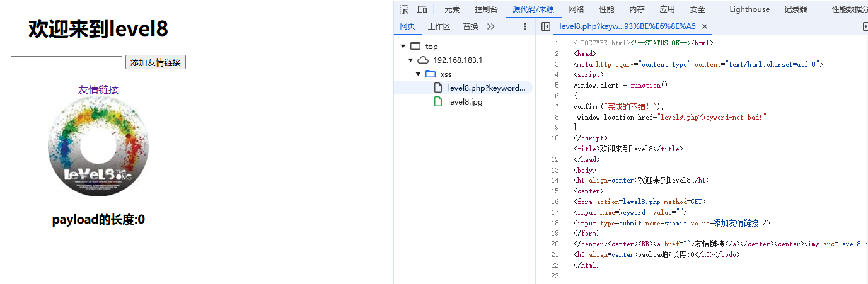Click the window.location.href code line
The height and width of the screenshot is (284, 868).
[x=673, y=117]
